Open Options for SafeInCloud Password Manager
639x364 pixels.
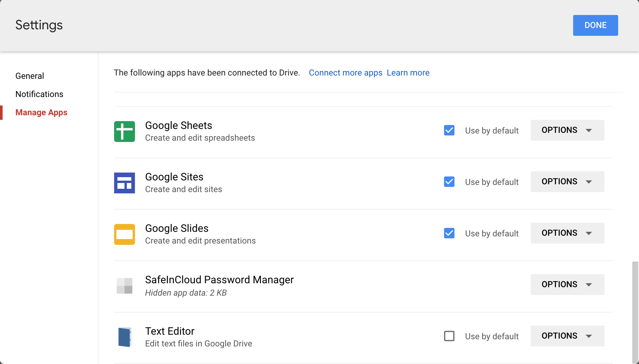coord(567,285)
